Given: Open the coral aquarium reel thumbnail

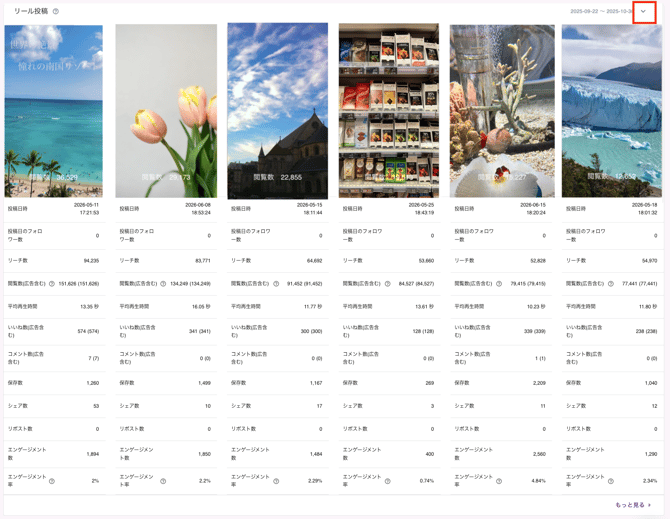Looking at the screenshot, I should click(502, 111).
